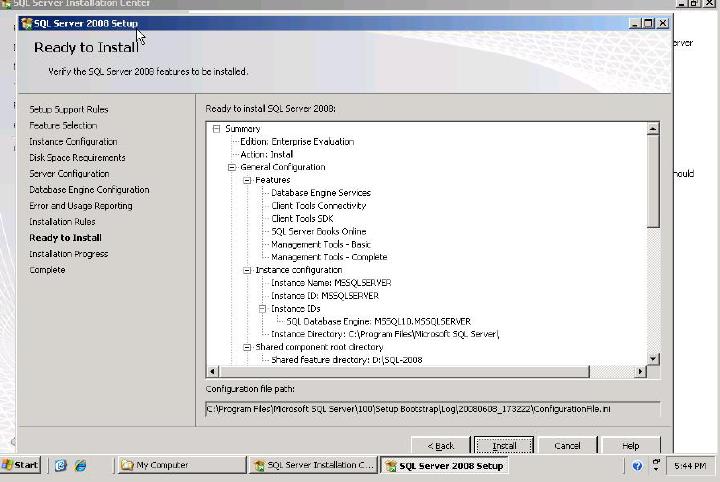Image resolution: width=720 pixels, height=482 pixels.
Task: Collapse the Instance IDs node
Action: point(262,309)
